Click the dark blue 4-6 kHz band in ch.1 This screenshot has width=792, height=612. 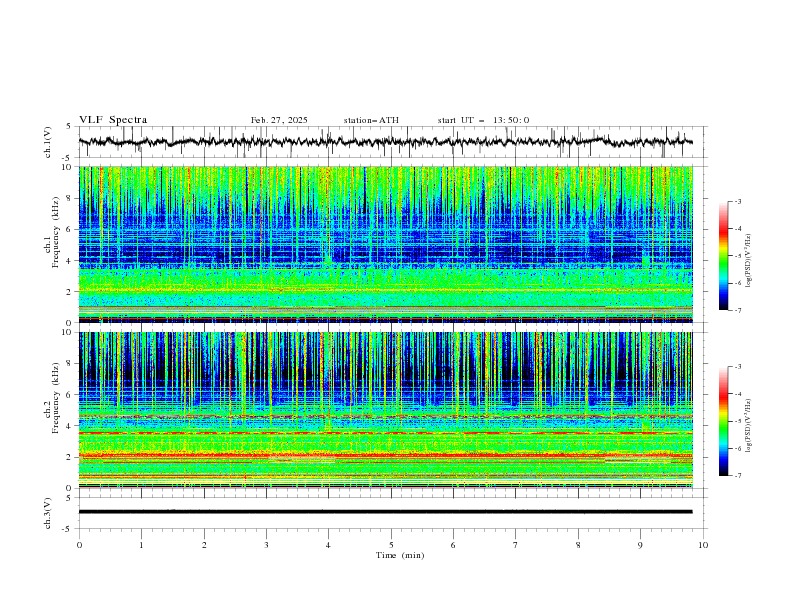coord(385,246)
